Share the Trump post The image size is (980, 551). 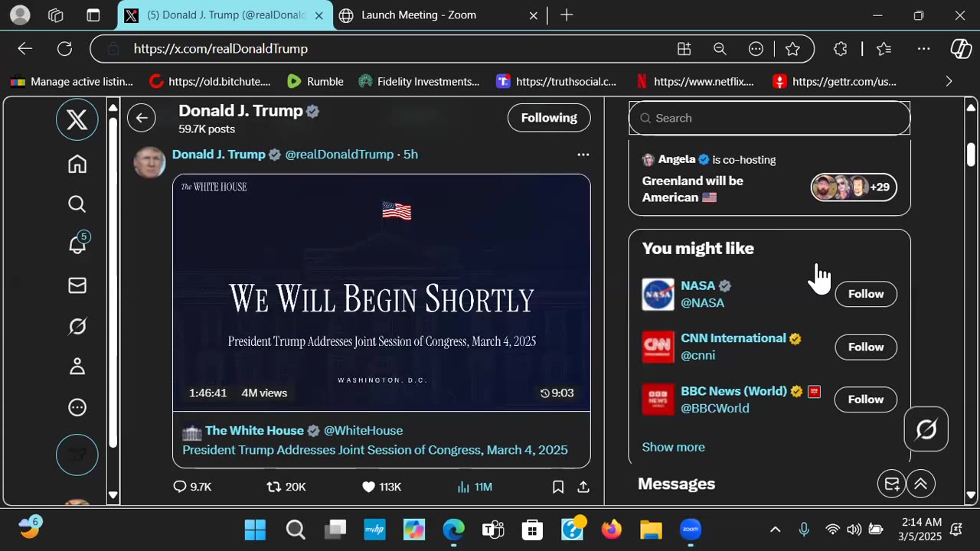tap(583, 487)
